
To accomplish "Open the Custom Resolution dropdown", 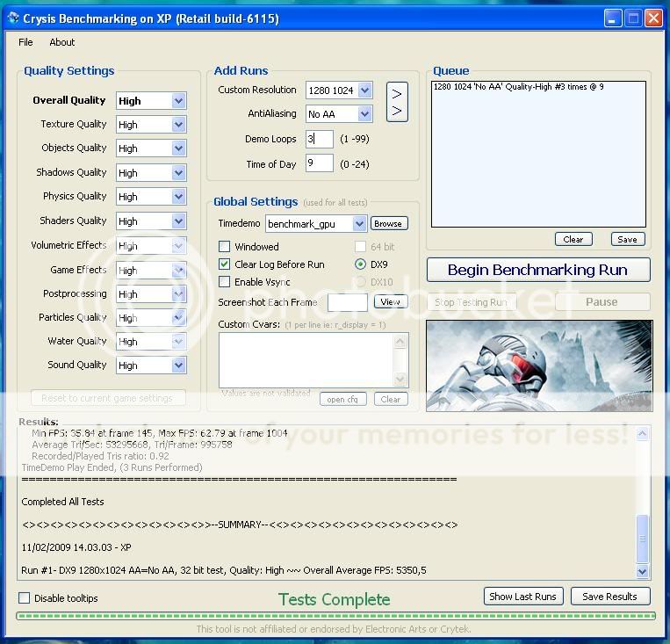I will click(x=365, y=90).
